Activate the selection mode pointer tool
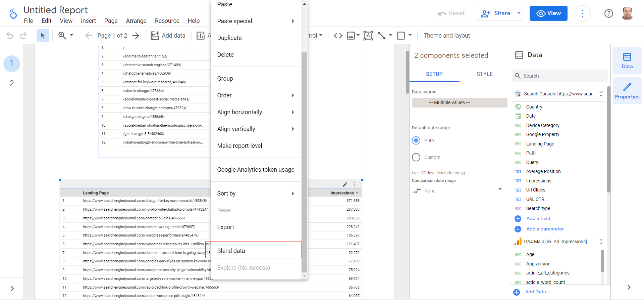The image size is (644, 300). pyautogui.click(x=43, y=36)
